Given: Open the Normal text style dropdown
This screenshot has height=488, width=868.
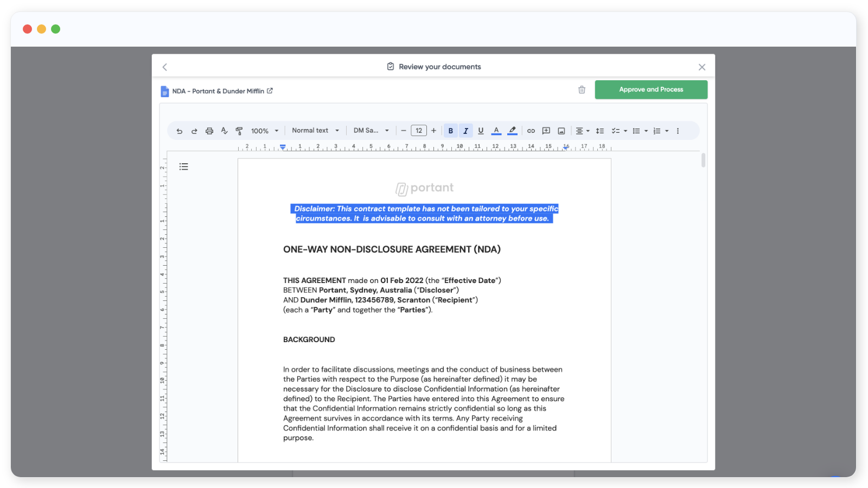Looking at the screenshot, I should coord(315,131).
